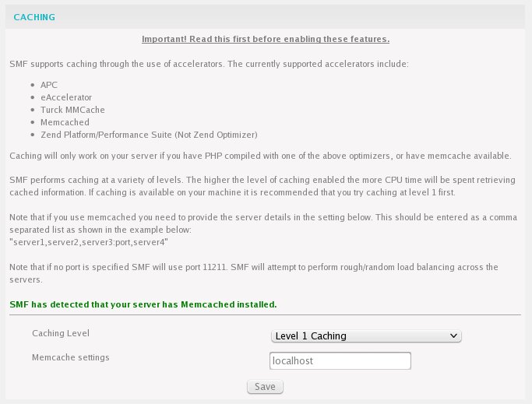Click the "SMF supports caching" intro sentence
Screen dimensions: 532x404
(209, 64)
